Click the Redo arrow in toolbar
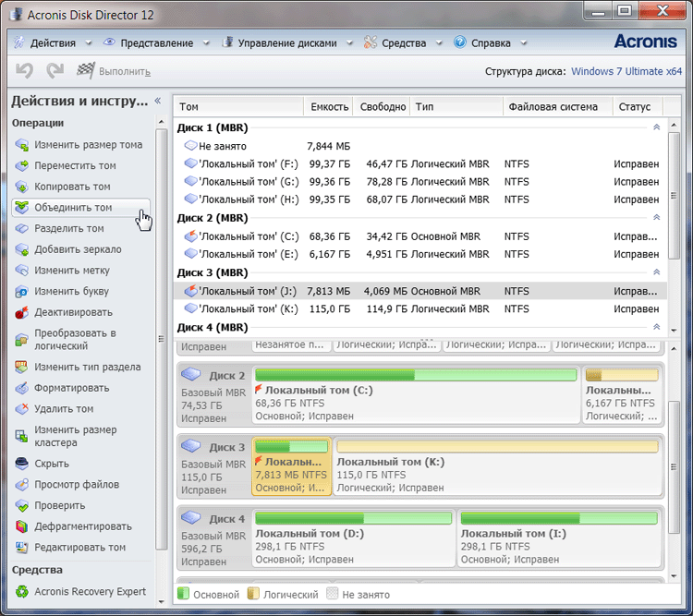The height and width of the screenshot is (616, 693). coord(55,71)
